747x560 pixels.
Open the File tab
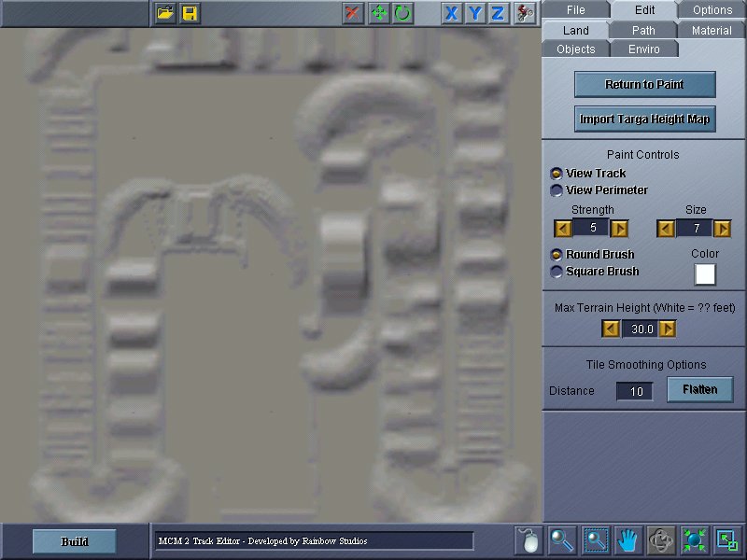pos(575,9)
